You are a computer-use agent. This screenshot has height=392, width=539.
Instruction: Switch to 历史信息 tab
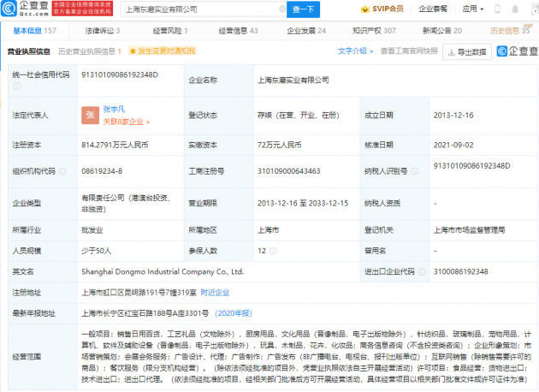pyautogui.click(x=510, y=31)
